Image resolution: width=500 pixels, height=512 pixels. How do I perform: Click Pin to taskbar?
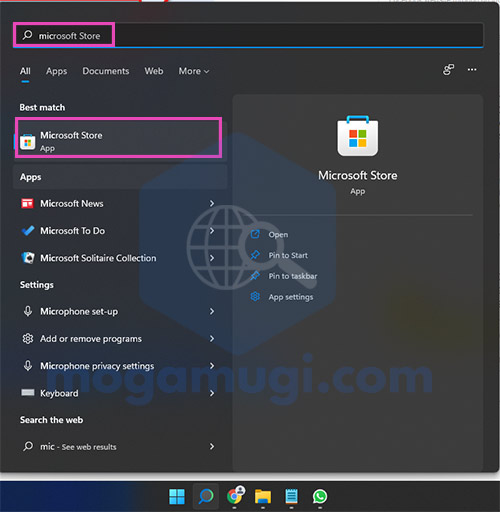(x=293, y=276)
